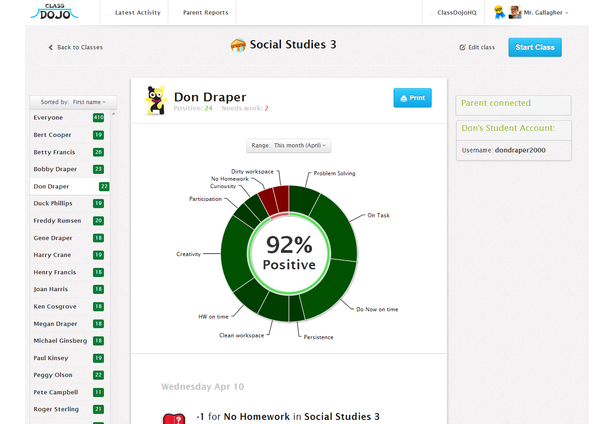Click the Start Class button
This screenshot has width=615, height=424.
tap(535, 47)
